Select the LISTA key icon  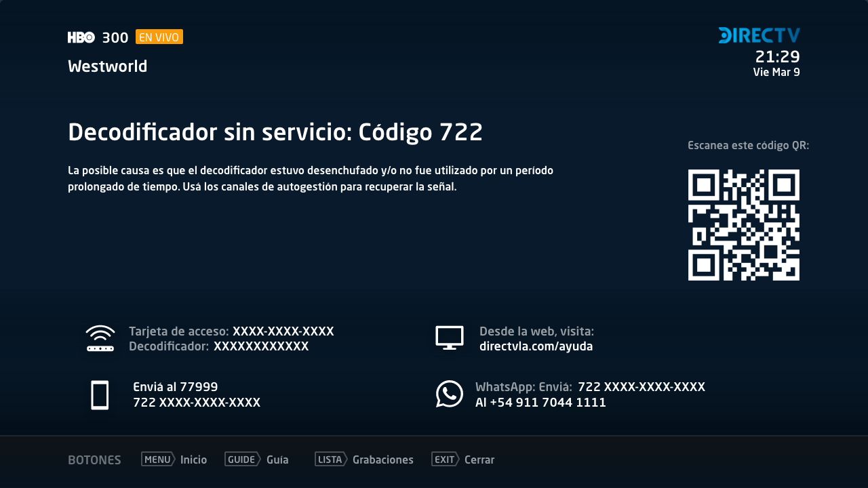(x=331, y=459)
